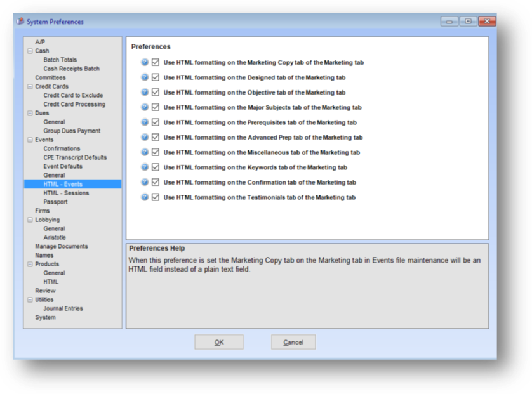Click help icon for Prerequisites preference

145,122
